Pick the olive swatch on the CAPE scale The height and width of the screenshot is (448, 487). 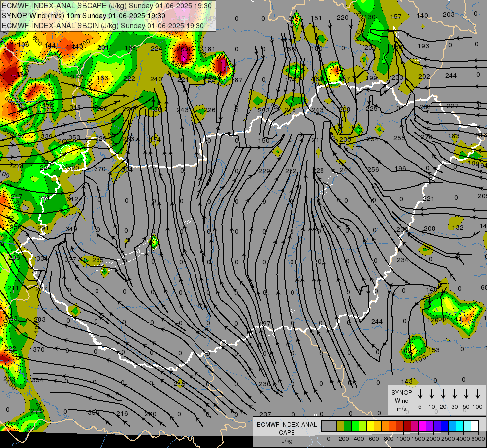pos(340,426)
